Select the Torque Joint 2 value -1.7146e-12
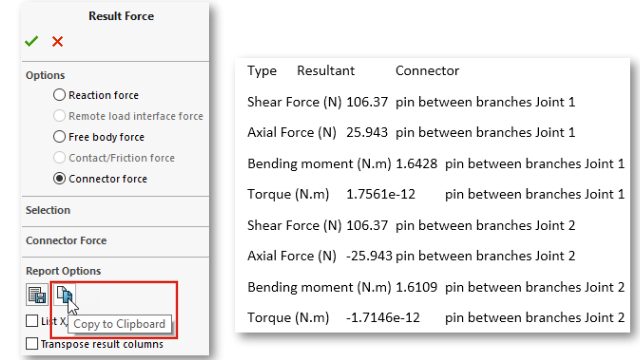This screenshot has height=360, width=640. pyautogui.click(x=383, y=318)
